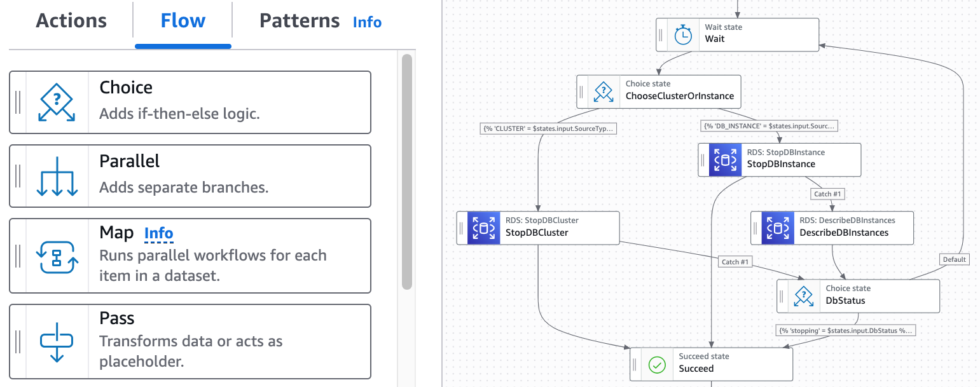Click the Default edge label
Viewport: 980px width, 387px height.
tap(954, 259)
